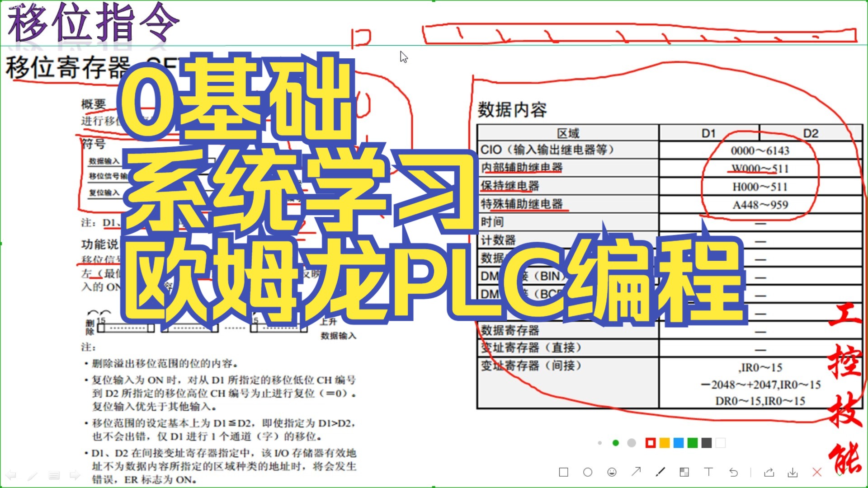The width and height of the screenshot is (868, 488).
Task: Click the 区域 column header
Action: 568,133
